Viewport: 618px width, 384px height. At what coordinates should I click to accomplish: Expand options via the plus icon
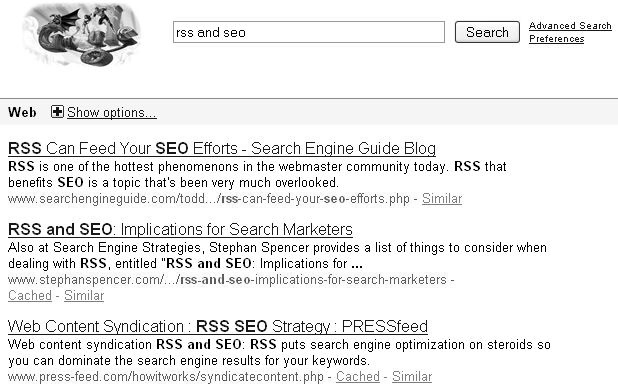tap(57, 112)
